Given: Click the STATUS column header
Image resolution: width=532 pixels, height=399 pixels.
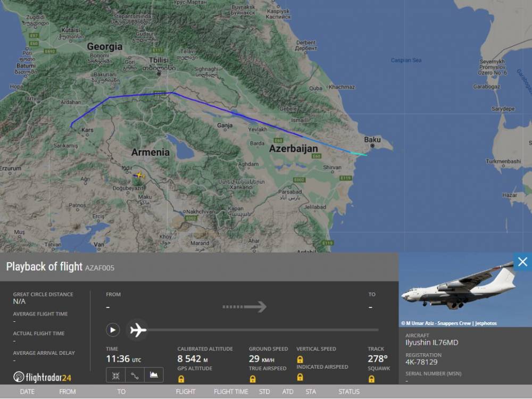Looking at the screenshot, I should 349,392.
